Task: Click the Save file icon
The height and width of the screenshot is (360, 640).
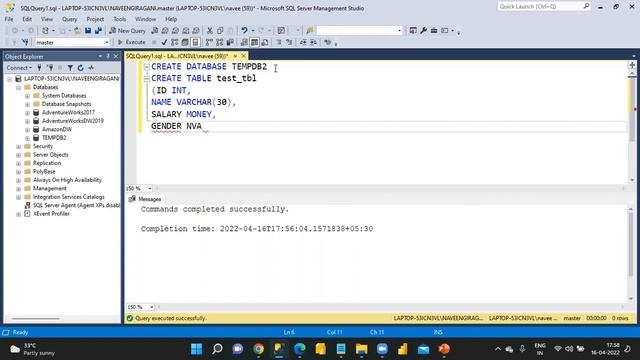Action: pyautogui.click(x=88, y=31)
